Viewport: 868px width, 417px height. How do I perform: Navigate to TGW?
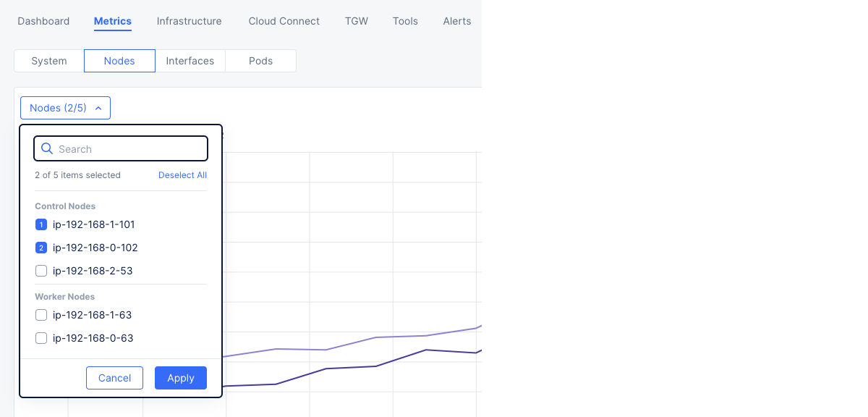coord(357,21)
